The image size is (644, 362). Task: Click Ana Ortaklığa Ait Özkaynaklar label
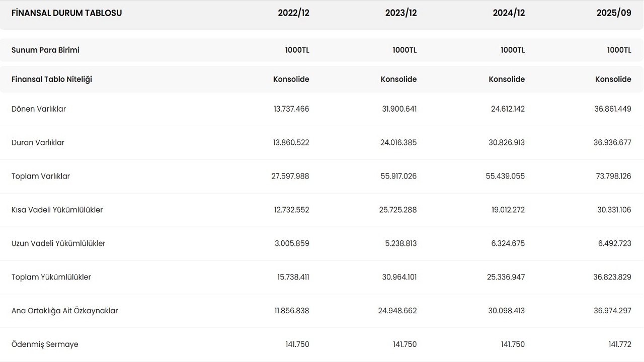[x=65, y=311]
